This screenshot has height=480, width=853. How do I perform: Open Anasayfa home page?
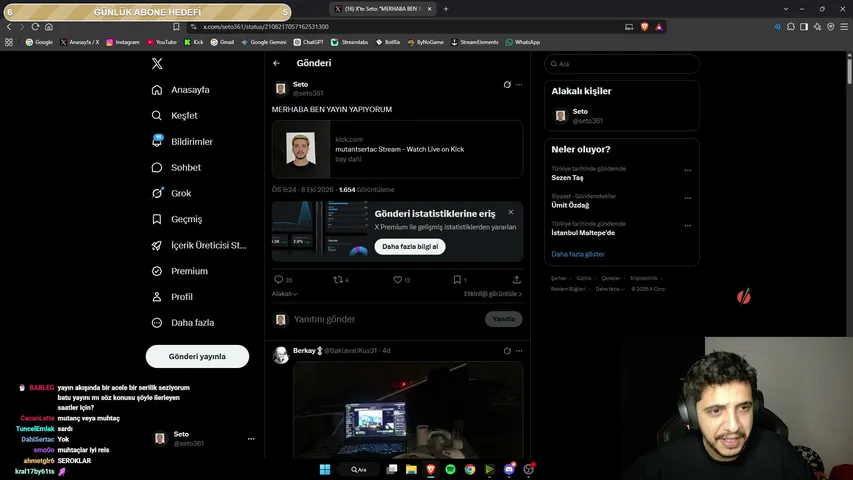181,90
